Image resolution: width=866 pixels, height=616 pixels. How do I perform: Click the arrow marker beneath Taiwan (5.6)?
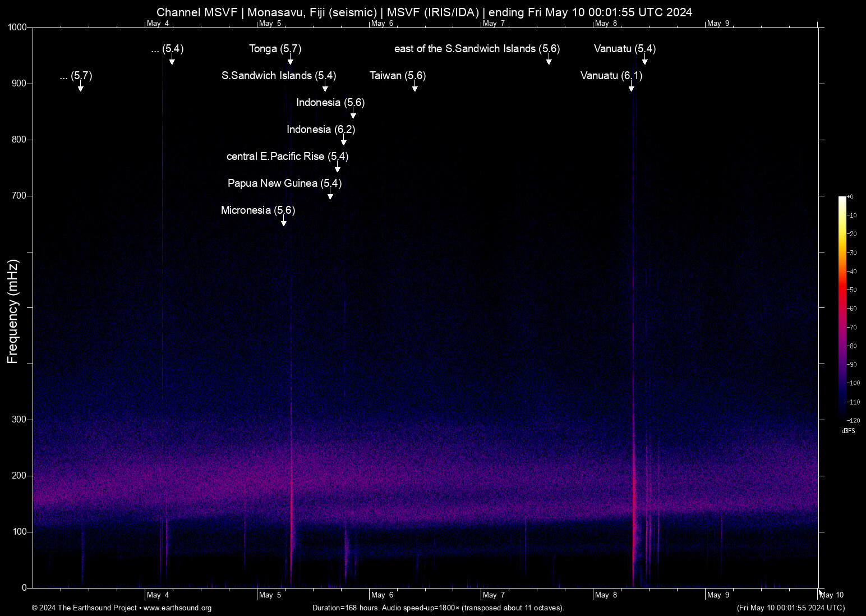[414, 89]
